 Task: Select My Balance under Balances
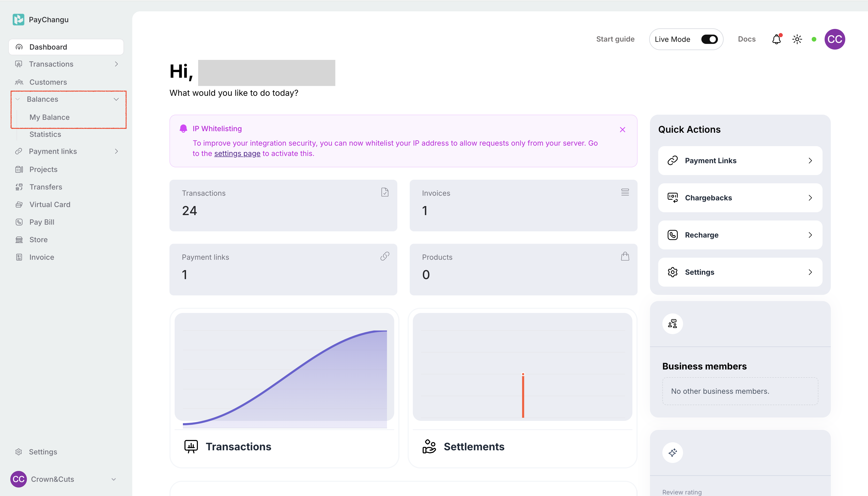coord(49,117)
